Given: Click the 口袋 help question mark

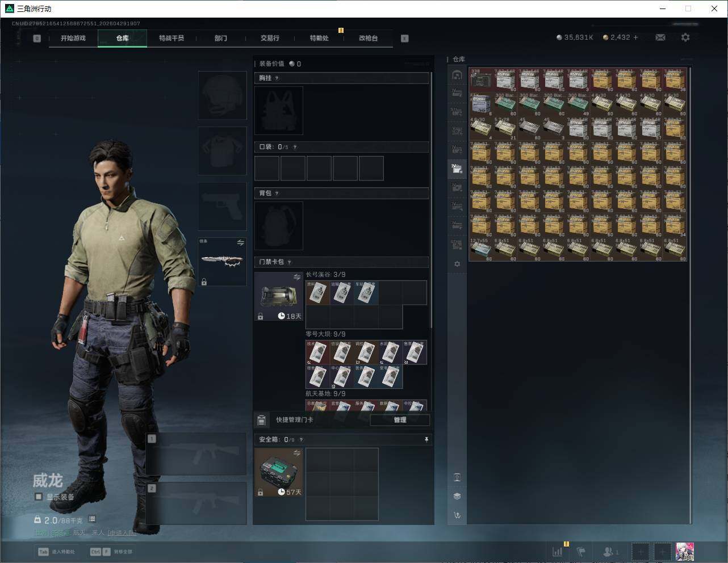Looking at the screenshot, I should (295, 147).
